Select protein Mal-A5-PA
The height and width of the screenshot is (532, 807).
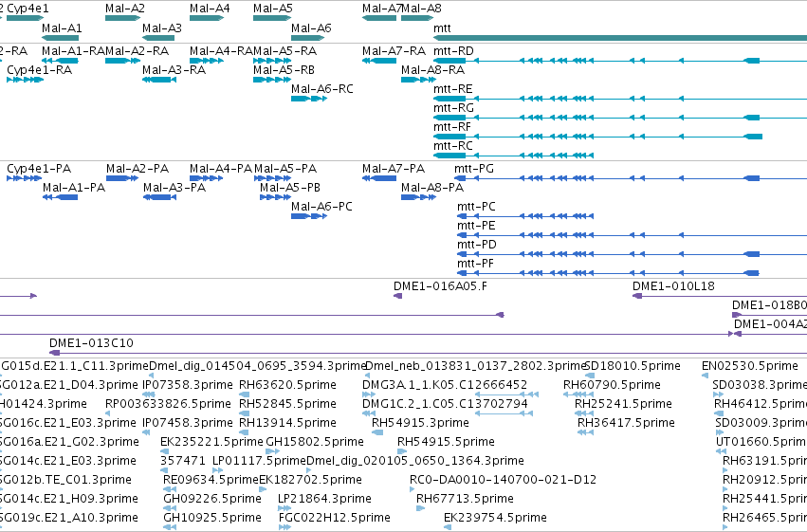pos(273,178)
